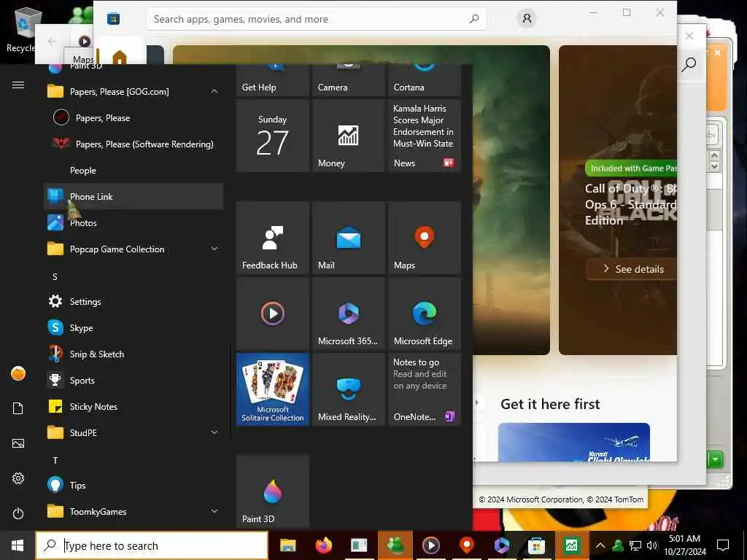Expand StudPE folder
747x560 pixels.
[x=133, y=432]
